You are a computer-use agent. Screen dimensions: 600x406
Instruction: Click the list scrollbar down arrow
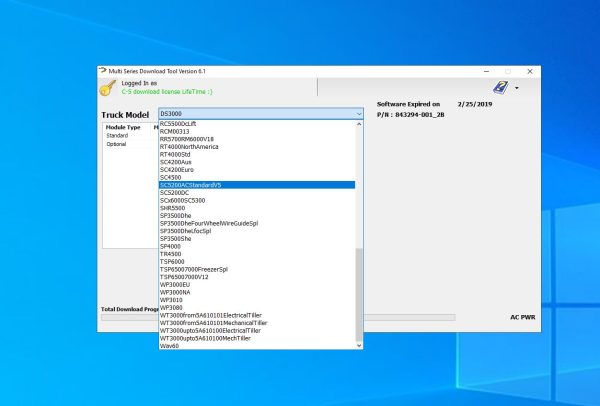359,346
